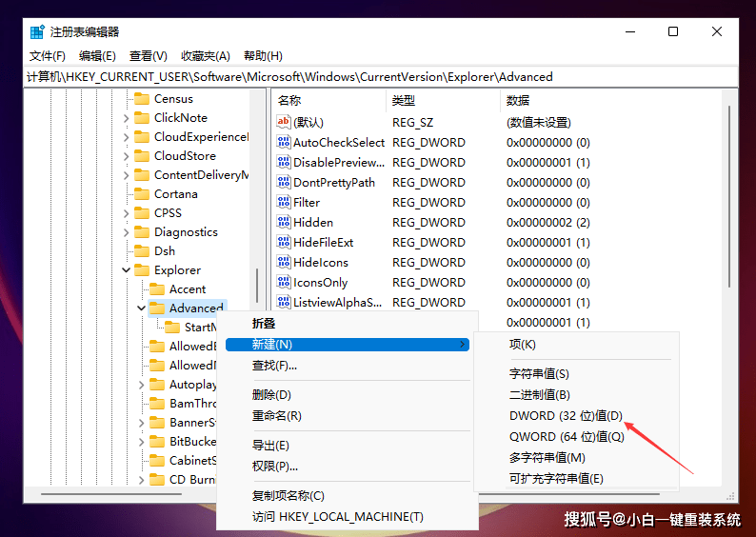Click the DWORD icon beside HideIcons

pyautogui.click(x=284, y=262)
